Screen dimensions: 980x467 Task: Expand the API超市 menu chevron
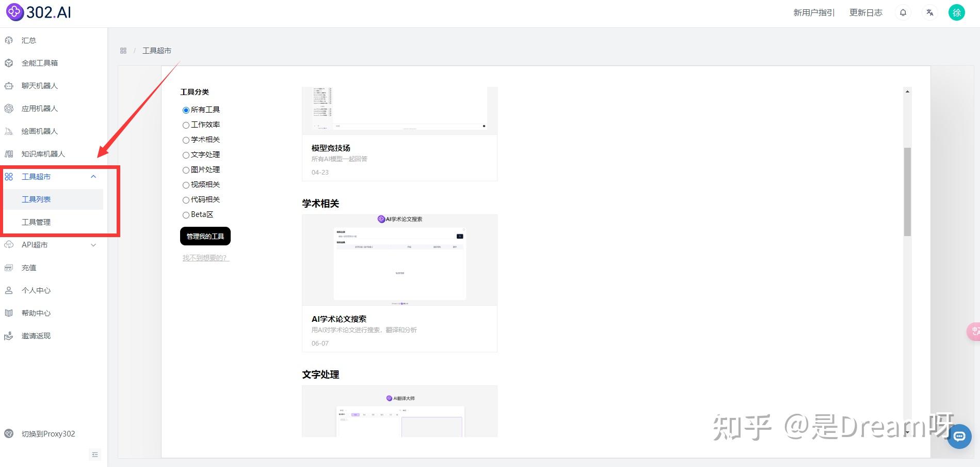point(93,245)
